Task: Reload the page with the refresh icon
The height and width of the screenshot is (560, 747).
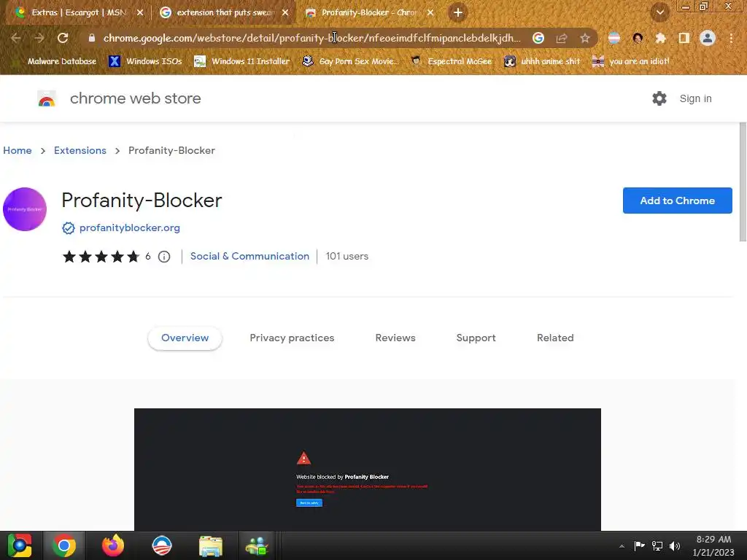Action: pos(63,38)
